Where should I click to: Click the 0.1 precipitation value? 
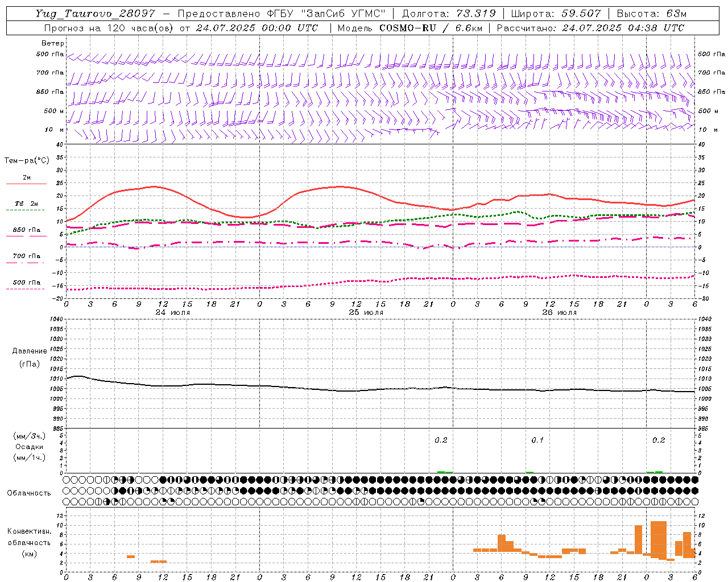[x=537, y=440]
